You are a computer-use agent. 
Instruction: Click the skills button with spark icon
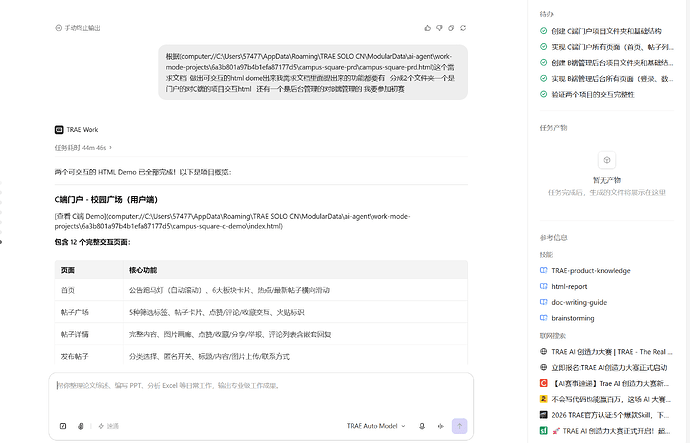pyautogui.click(x=109, y=426)
